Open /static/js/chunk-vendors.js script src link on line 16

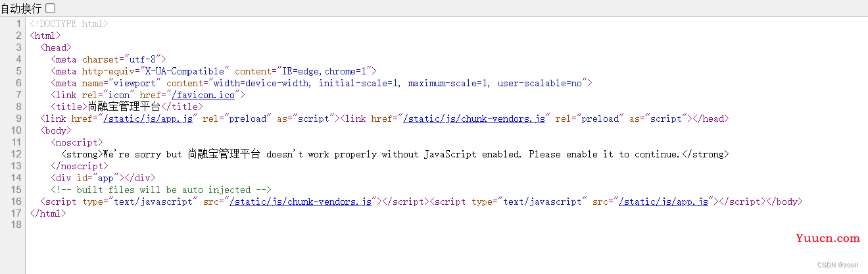click(301, 202)
